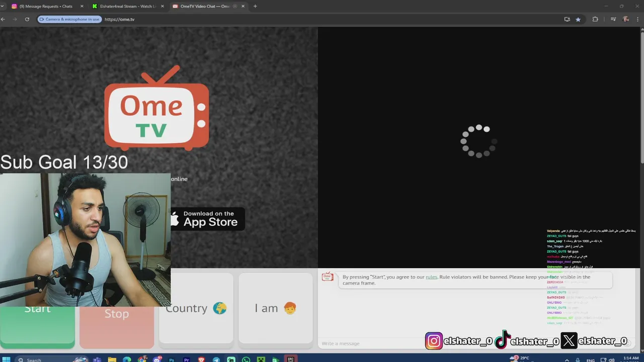Open the media control icon in toolbar
644x362 pixels.
pyautogui.click(x=613, y=19)
